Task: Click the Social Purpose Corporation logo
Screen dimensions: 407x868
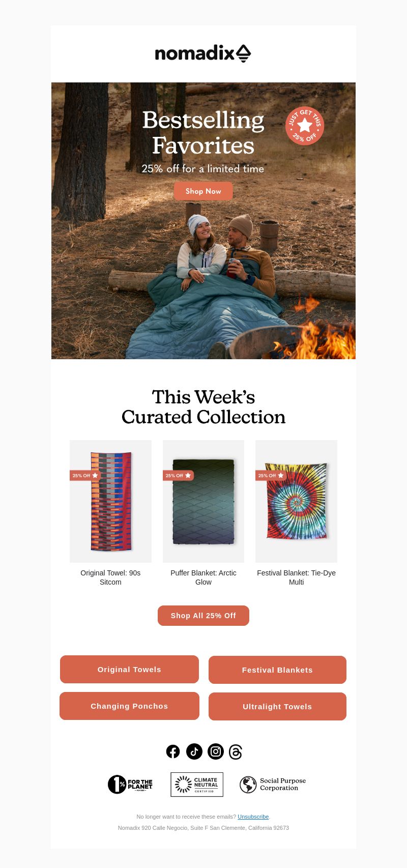Action: (273, 785)
